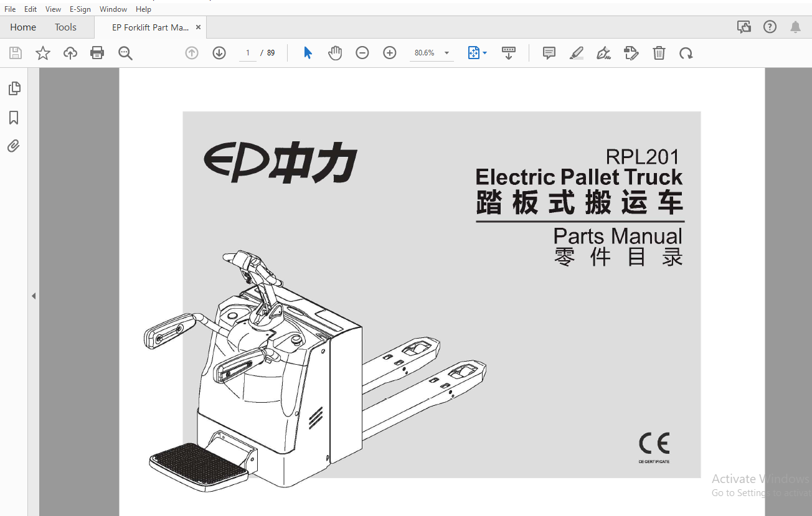Open the E-Sign menu
This screenshot has height=516, width=812.
click(x=81, y=9)
